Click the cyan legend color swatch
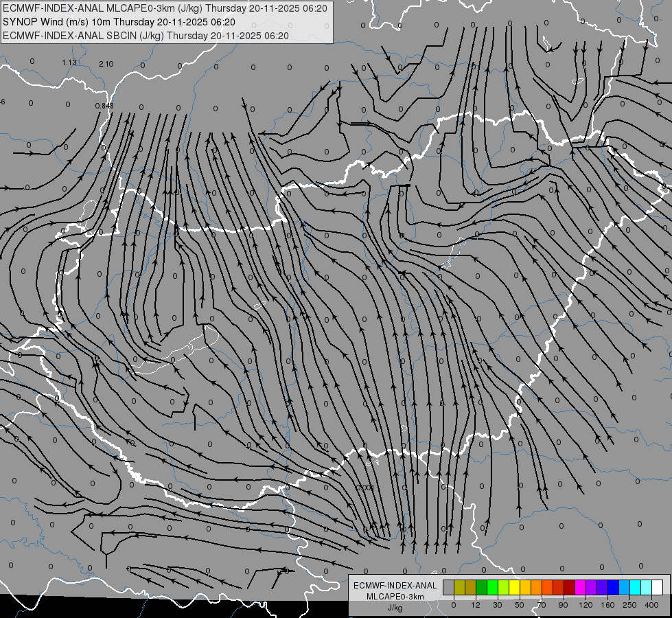 (x=636, y=587)
